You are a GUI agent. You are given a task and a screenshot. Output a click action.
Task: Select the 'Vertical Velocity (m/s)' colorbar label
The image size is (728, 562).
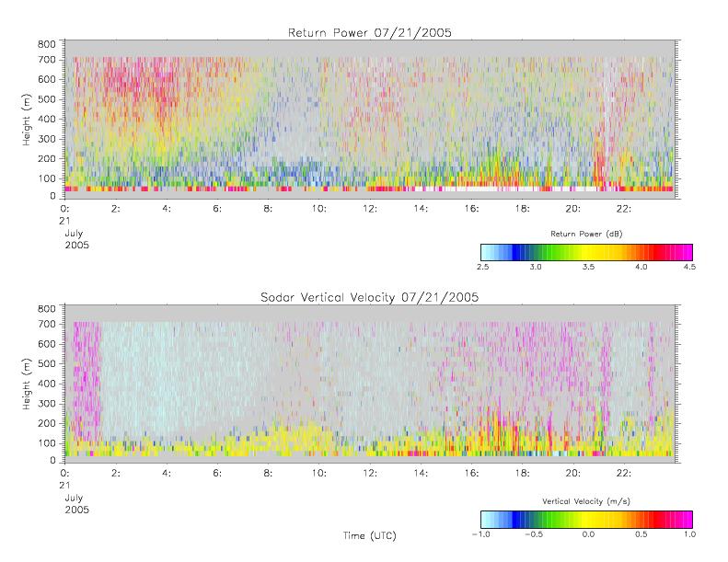pyautogui.click(x=586, y=501)
